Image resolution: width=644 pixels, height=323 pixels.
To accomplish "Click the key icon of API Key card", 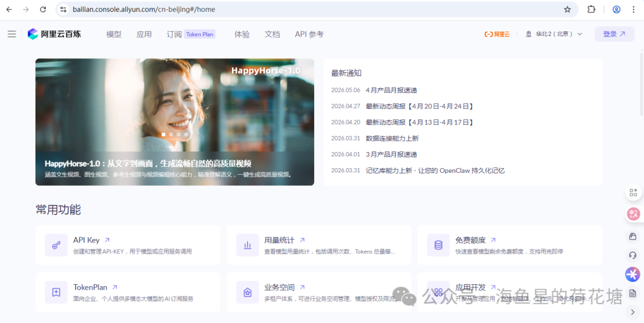I will pos(56,245).
